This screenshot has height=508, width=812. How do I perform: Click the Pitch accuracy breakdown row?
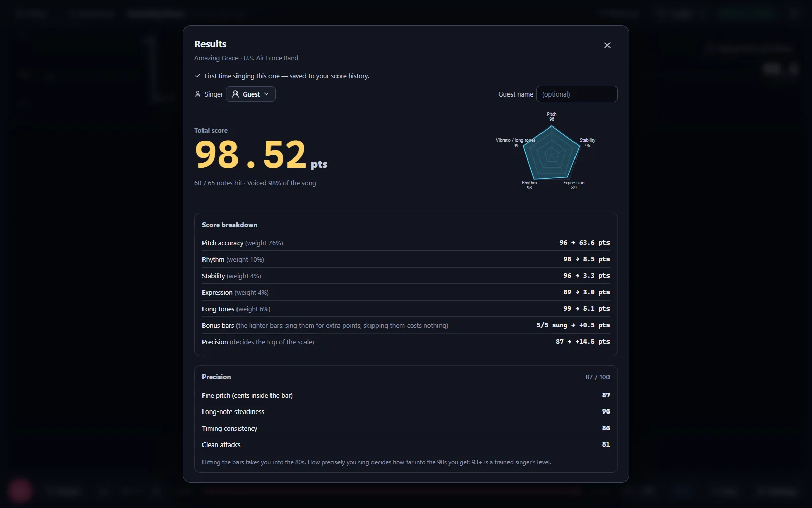pyautogui.click(x=406, y=243)
